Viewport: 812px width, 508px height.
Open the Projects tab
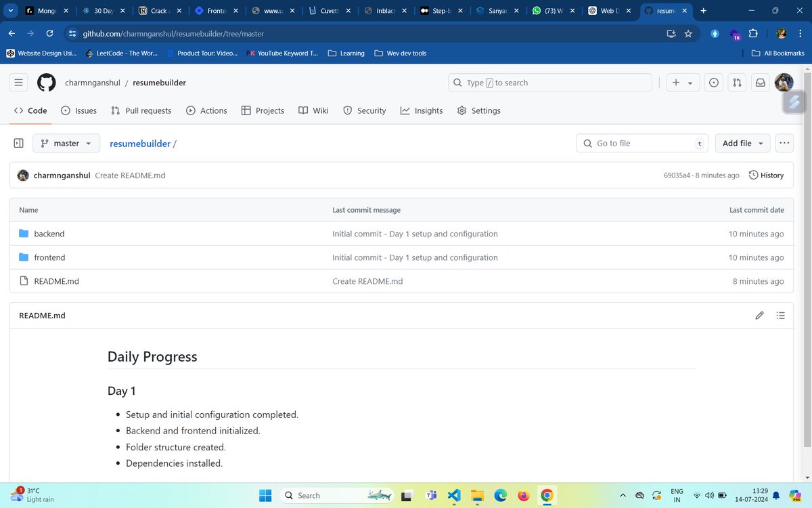(263, 110)
